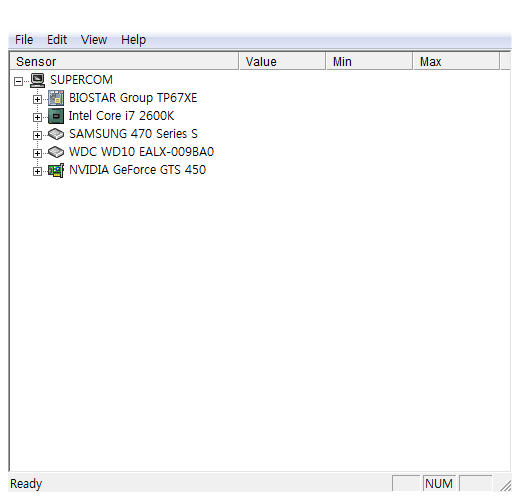The height and width of the screenshot is (500, 520).
Task: Open the File menu
Action: pyautogui.click(x=24, y=40)
